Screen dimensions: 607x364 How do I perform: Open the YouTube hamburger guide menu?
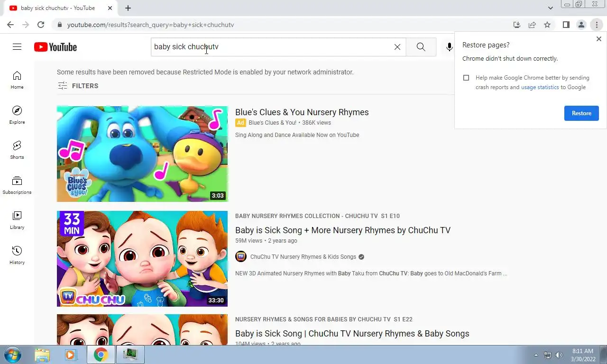pos(17,46)
